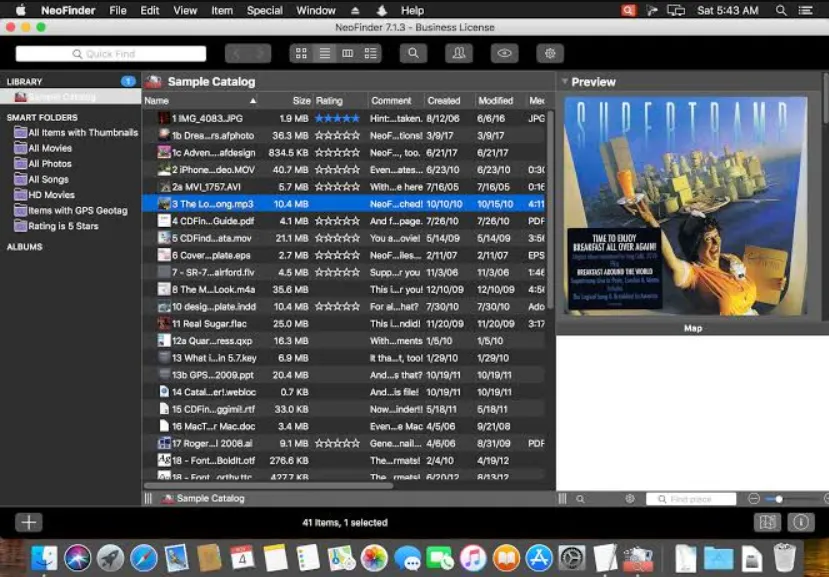Select the 1 IMG_4083.JPG row
829x577 pixels.
[344, 118]
